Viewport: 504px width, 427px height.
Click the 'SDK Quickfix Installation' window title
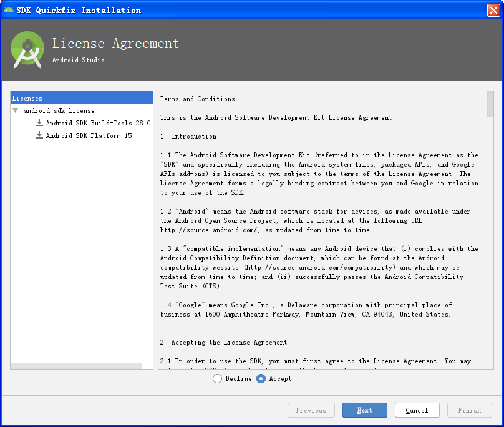79,10
